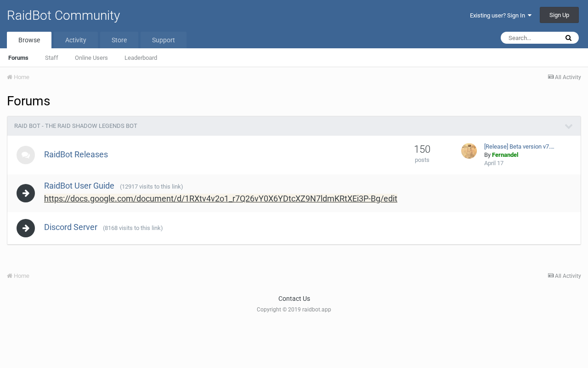
Task: Click the top Home breadcrumb link
Action: coord(18,77)
